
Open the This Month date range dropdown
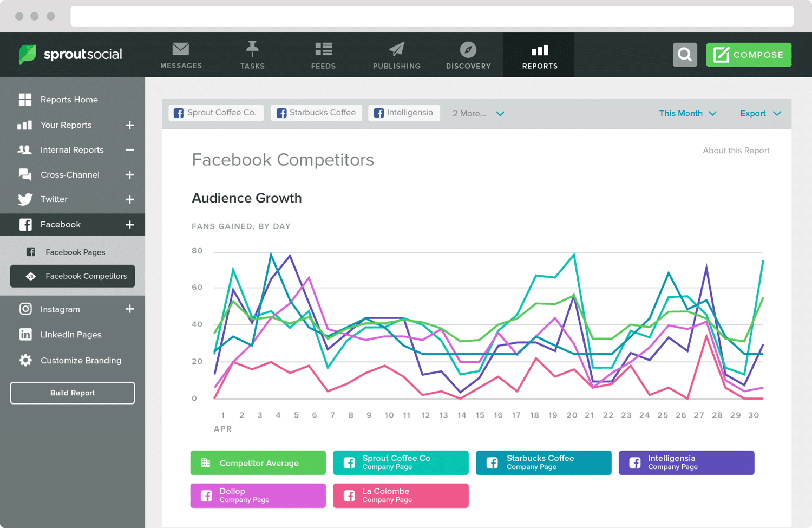pos(687,113)
